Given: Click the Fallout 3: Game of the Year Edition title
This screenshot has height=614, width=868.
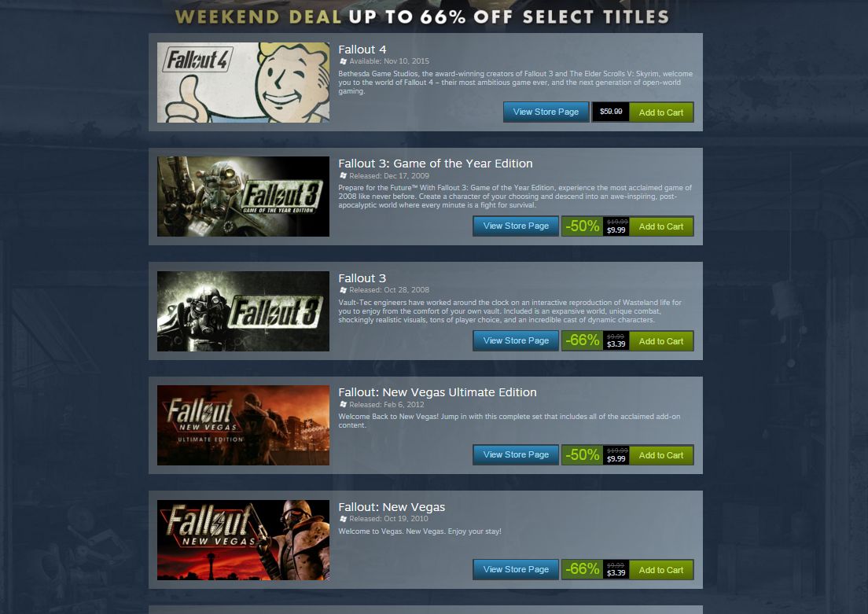Looking at the screenshot, I should (x=435, y=164).
